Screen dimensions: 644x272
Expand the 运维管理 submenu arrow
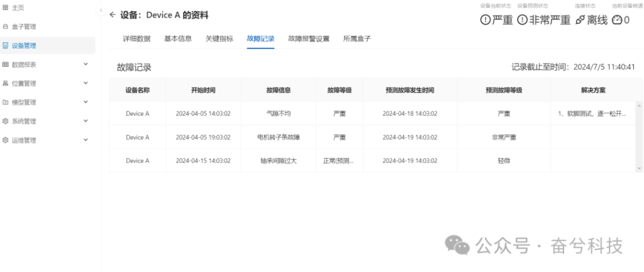pyautogui.click(x=86, y=140)
